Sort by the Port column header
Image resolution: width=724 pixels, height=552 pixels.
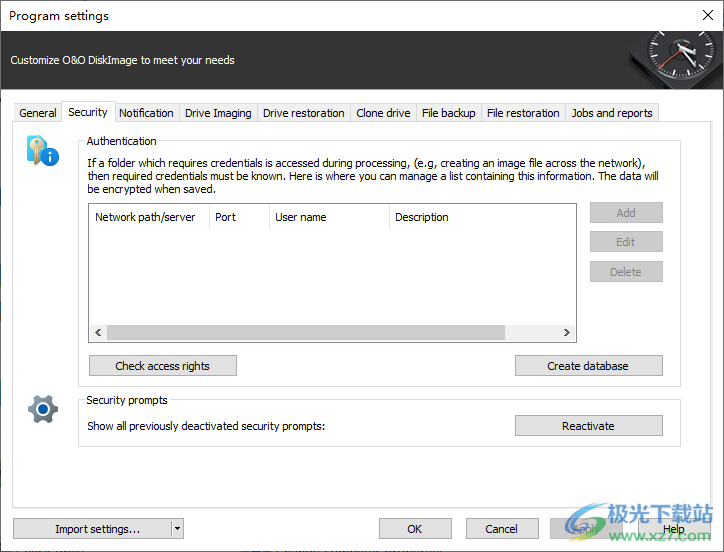point(239,217)
